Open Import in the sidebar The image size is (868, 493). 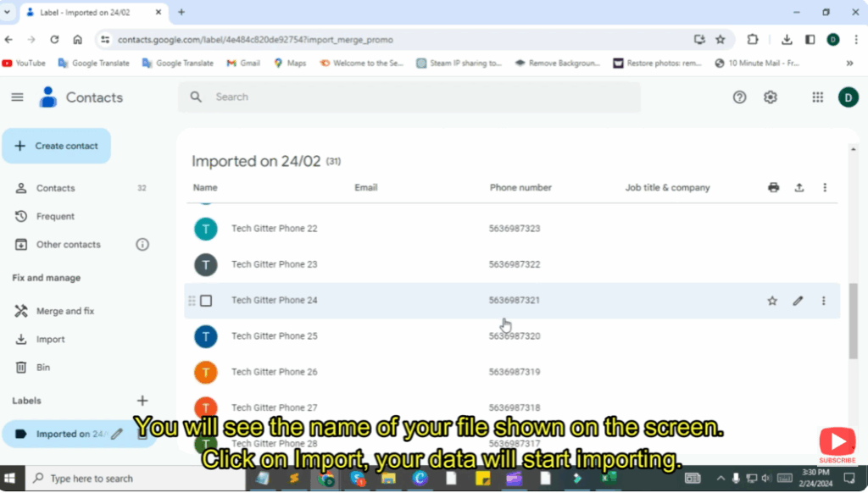pos(50,340)
